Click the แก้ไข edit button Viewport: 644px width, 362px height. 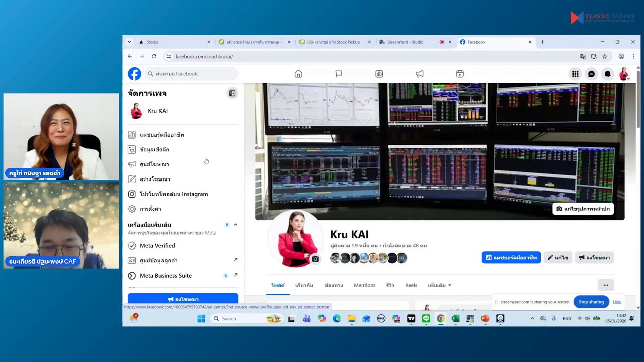tap(558, 258)
